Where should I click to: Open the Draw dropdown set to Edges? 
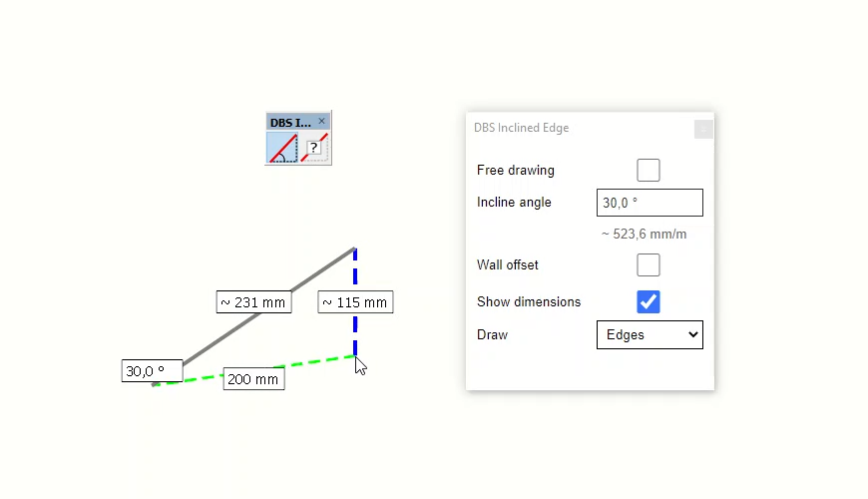coord(650,334)
